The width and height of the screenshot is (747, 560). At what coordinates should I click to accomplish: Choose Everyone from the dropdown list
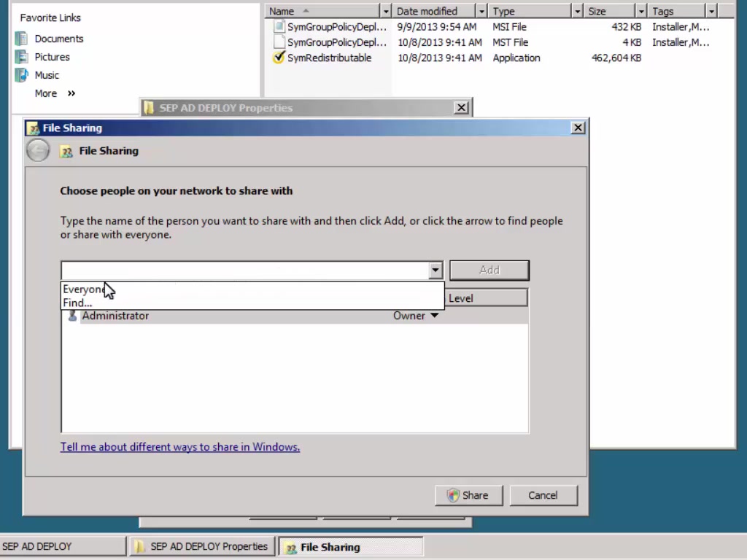(252, 289)
